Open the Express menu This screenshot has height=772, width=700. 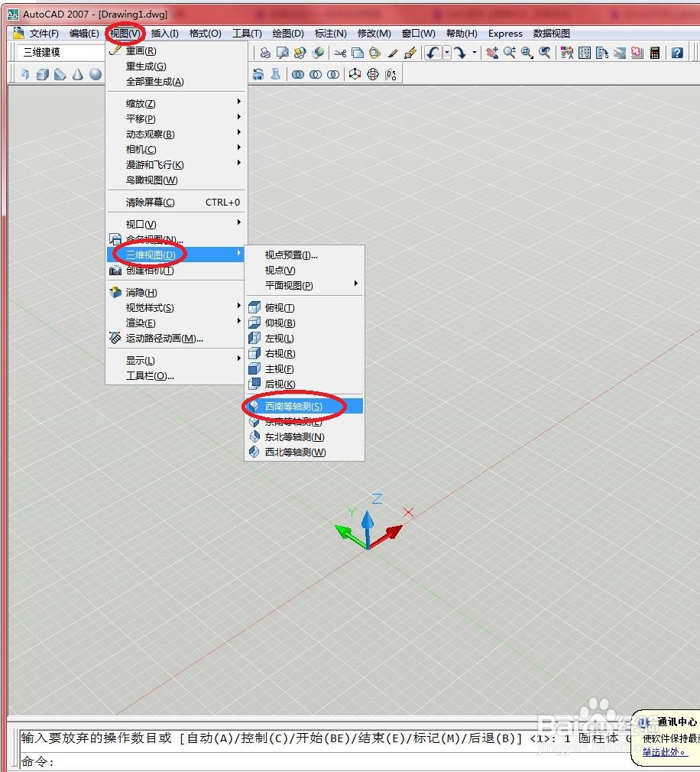[x=505, y=34]
